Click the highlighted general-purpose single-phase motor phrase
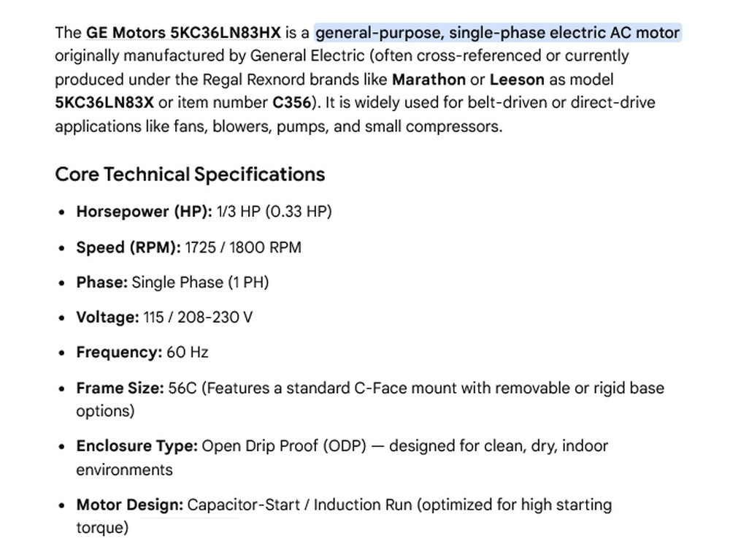 pyautogui.click(x=498, y=33)
